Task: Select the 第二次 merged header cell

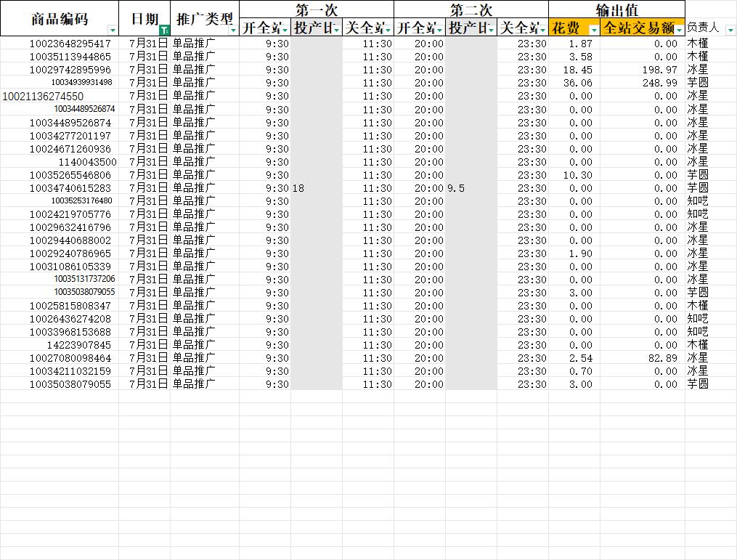Action: [471, 9]
